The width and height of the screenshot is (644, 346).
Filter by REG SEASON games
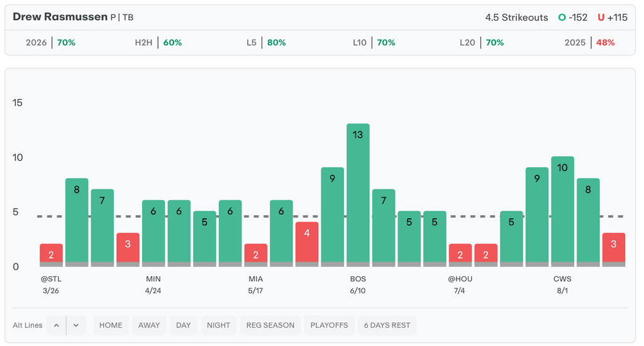(270, 325)
